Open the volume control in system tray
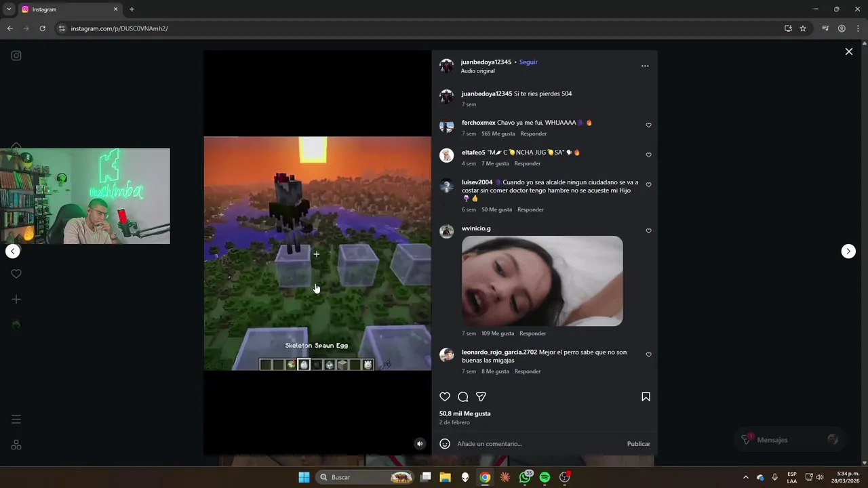868x488 pixels. 820,477
